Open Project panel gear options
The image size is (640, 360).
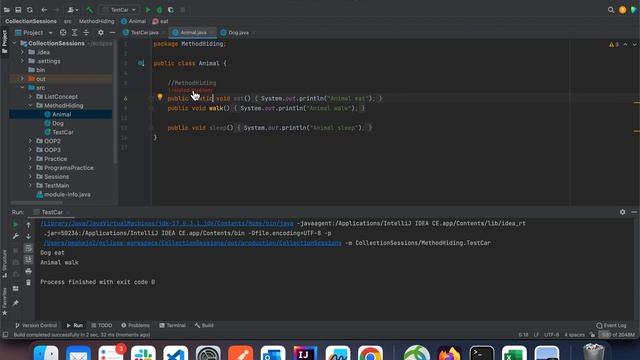(x=101, y=33)
